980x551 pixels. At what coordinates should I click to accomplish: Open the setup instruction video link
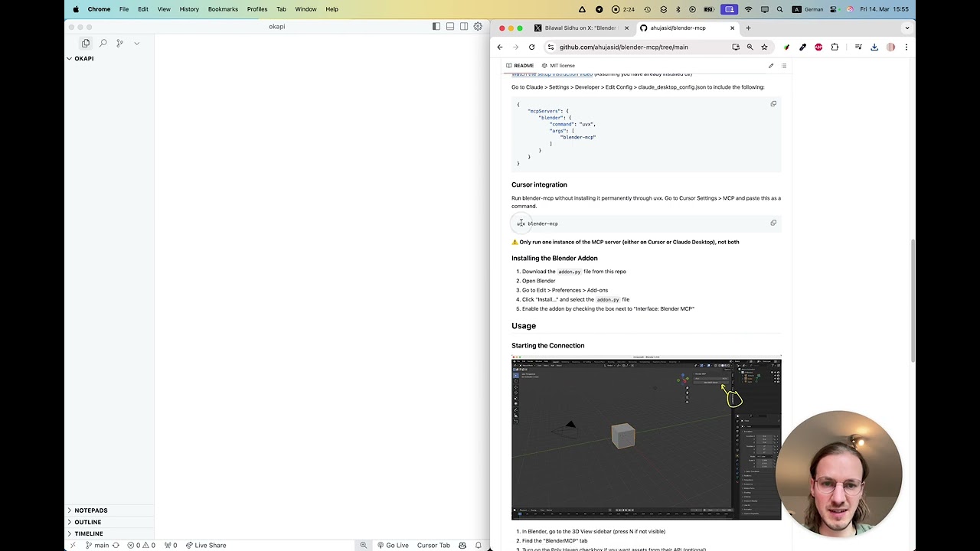552,74
